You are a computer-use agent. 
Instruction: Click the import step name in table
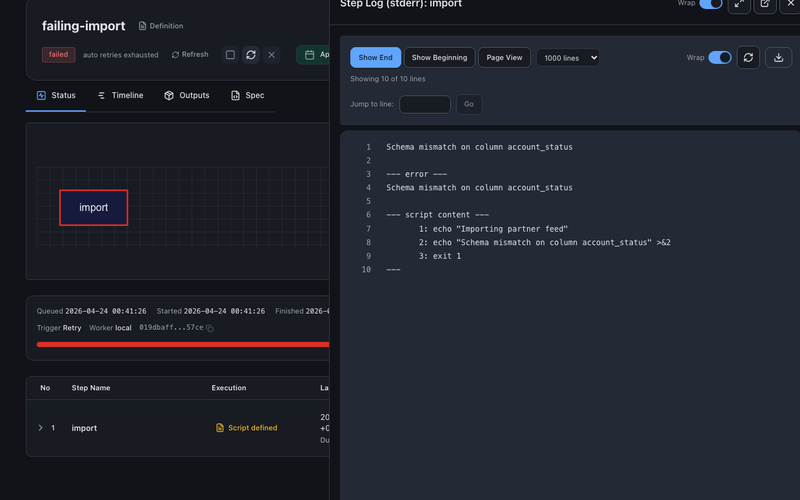pyautogui.click(x=84, y=428)
